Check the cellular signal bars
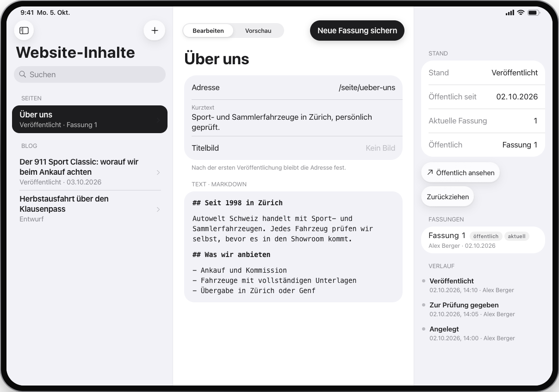Image resolution: width=559 pixels, height=392 pixels. pos(510,12)
